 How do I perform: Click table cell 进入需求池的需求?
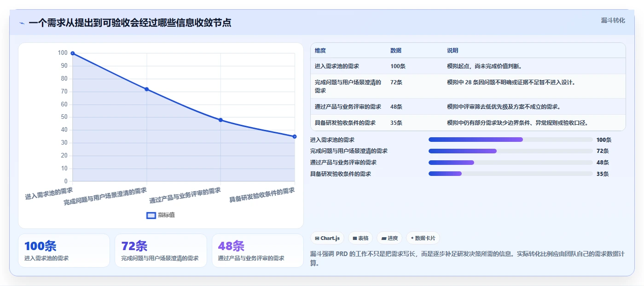click(337, 66)
